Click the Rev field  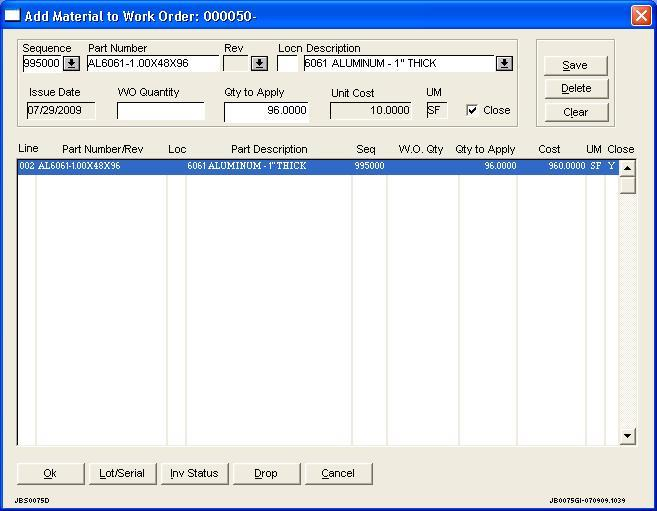[x=236, y=64]
